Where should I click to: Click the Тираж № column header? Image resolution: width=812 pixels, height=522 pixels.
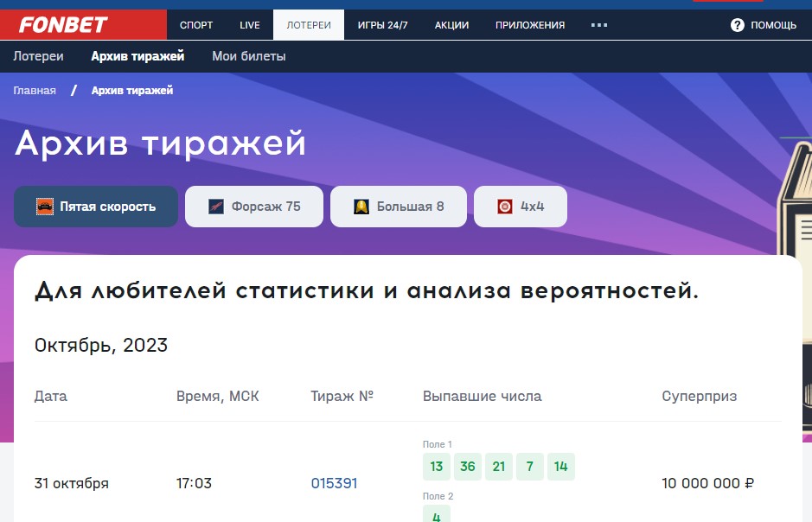pos(342,397)
